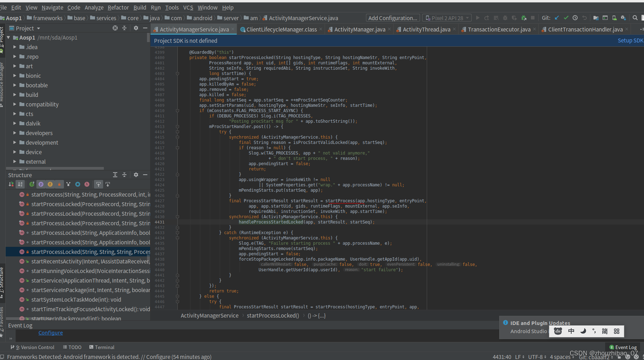Viewport: 644px width, 360px height.
Task: Click Run with coverage icon
Action: pos(514,18)
